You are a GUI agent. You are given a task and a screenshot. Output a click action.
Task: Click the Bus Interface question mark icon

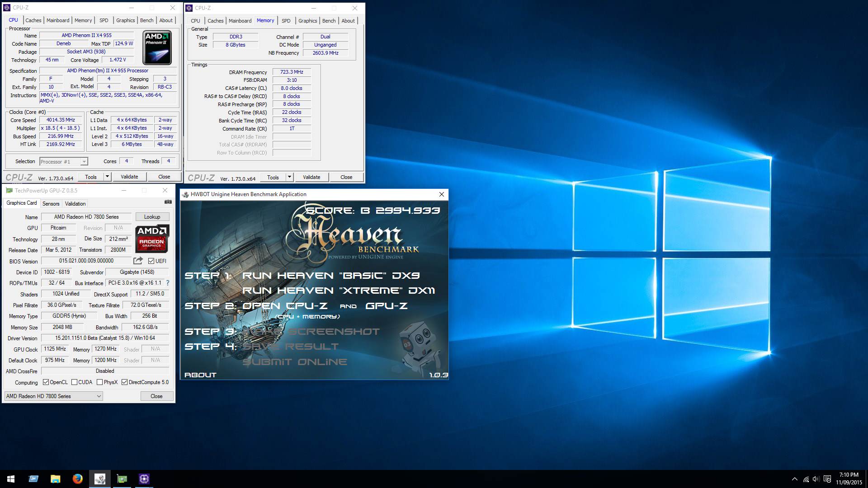pos(168,283)
